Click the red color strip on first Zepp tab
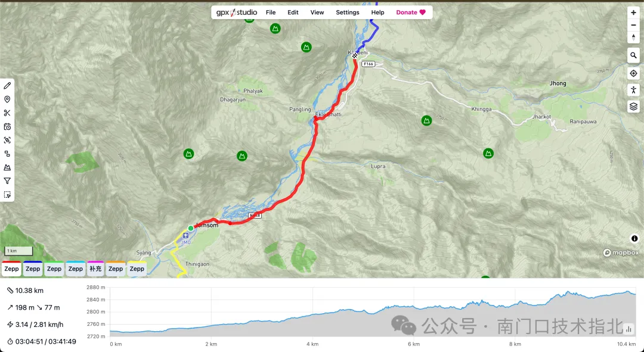Image resolution: width=644 pixels, height=352 pixels. pos(11,262)
